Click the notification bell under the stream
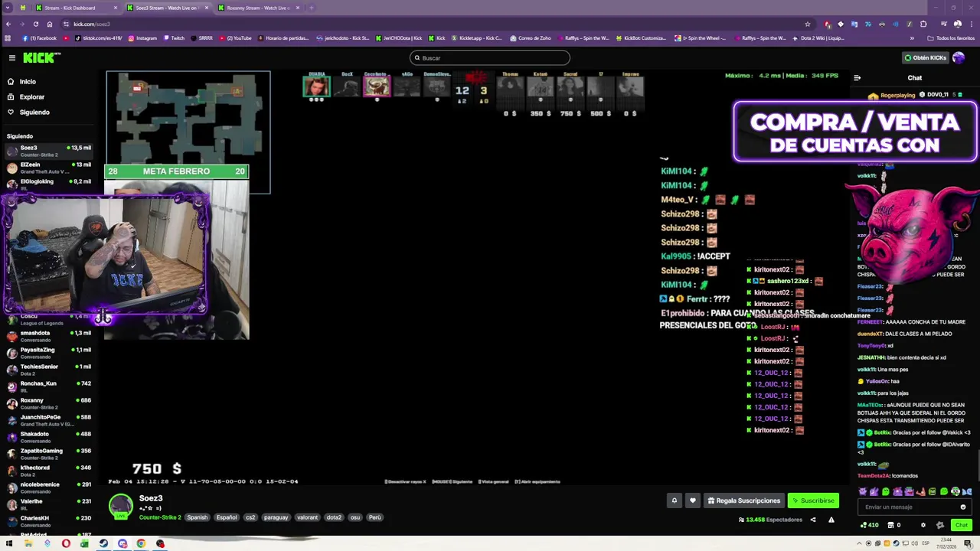Image resolution: width=980 pixels, height=551 pixels. coord(675,500)
